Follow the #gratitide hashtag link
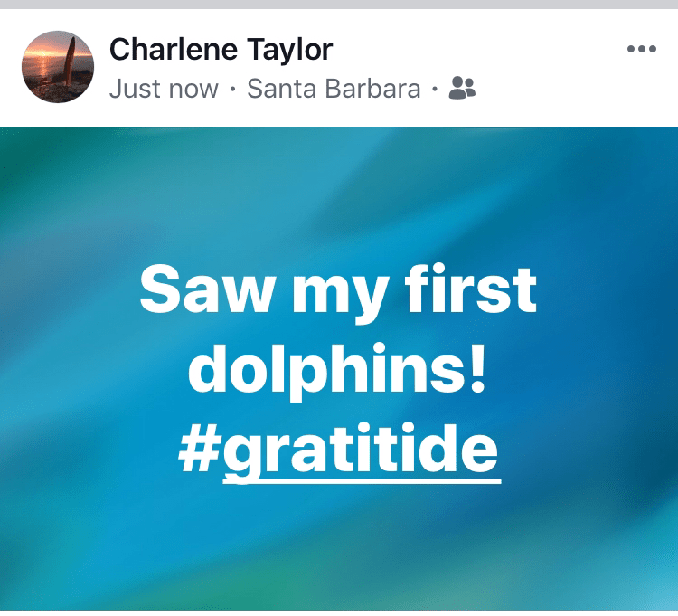Screen dimensions: 678x616 click(x=339, y=449)
